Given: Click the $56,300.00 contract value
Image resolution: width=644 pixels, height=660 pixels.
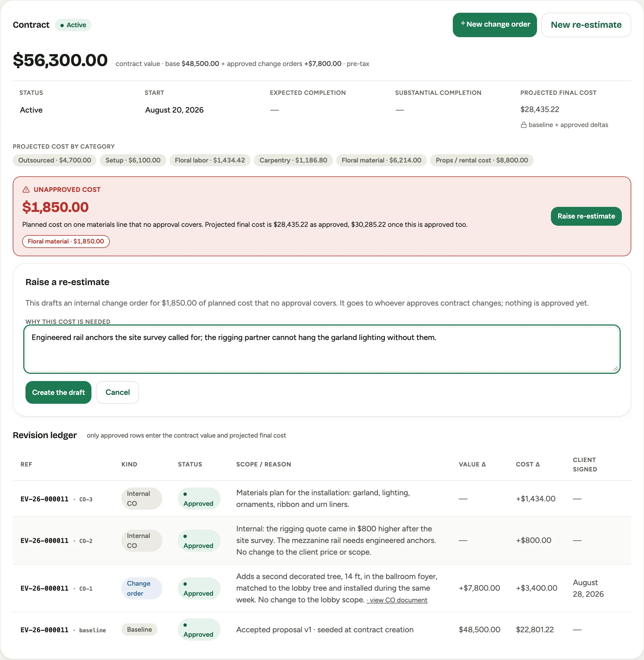Looking at the screenshot, I should (60, 60).
